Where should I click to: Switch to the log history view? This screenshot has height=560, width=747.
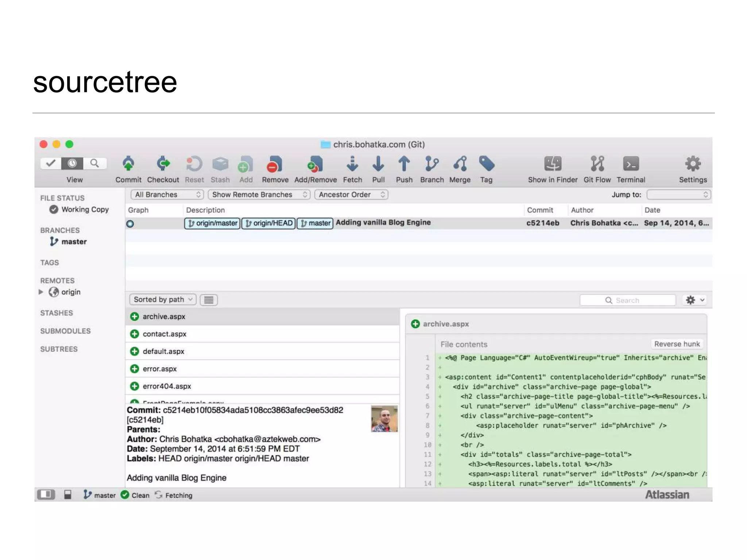tap(73, 163)
